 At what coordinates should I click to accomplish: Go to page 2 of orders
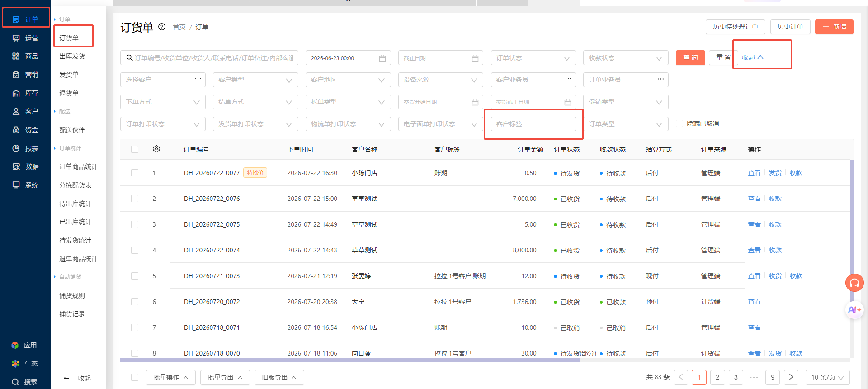pos(717,377)
